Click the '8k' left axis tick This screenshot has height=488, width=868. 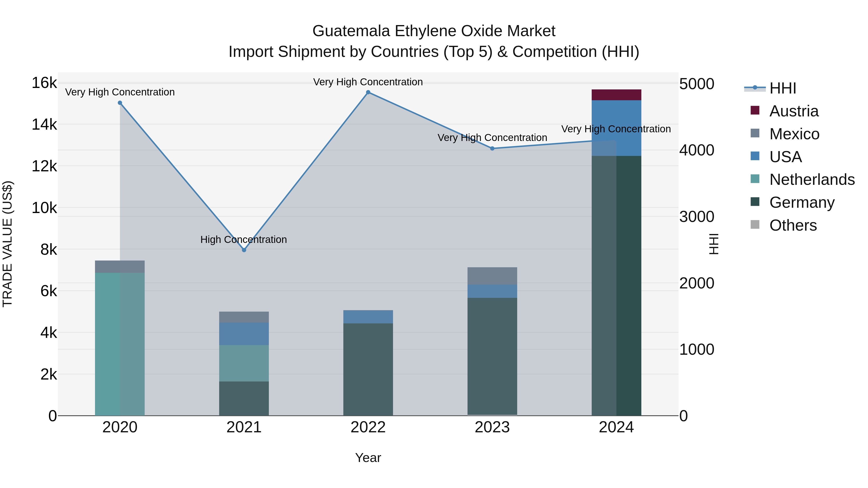(48, 250)
